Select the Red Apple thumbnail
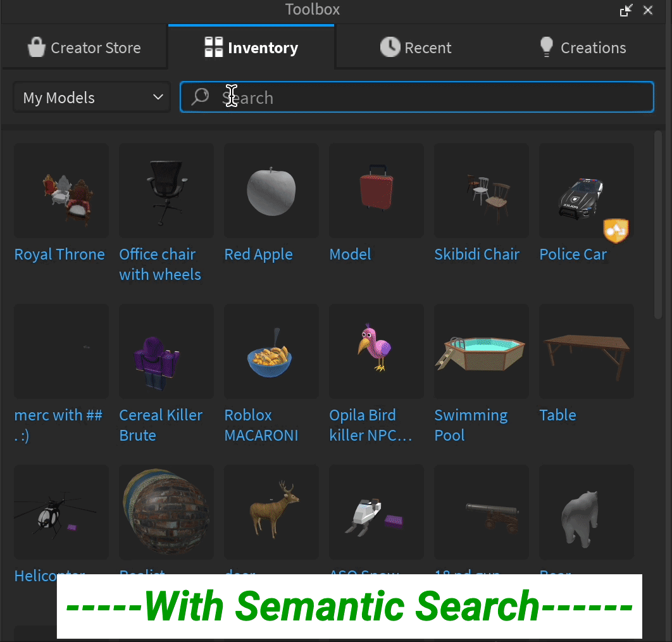The width and height of the screenshot is (672, 642). click(x=271, y=191)
